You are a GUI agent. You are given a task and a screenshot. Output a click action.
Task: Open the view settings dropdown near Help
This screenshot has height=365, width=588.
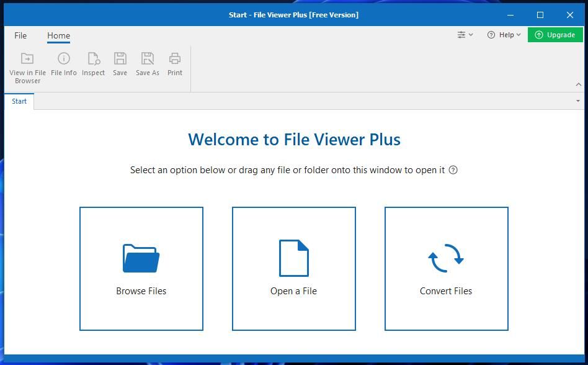point(464,35)
